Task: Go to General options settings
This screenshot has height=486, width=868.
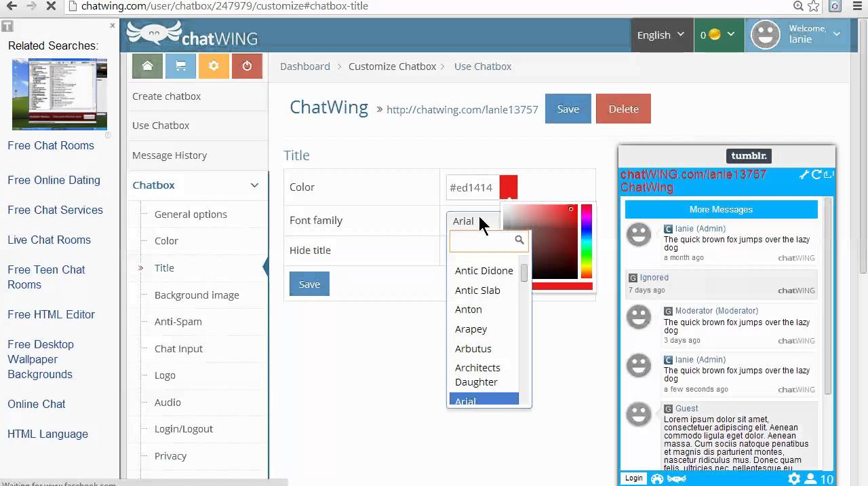Action: [x=191, y=214]
